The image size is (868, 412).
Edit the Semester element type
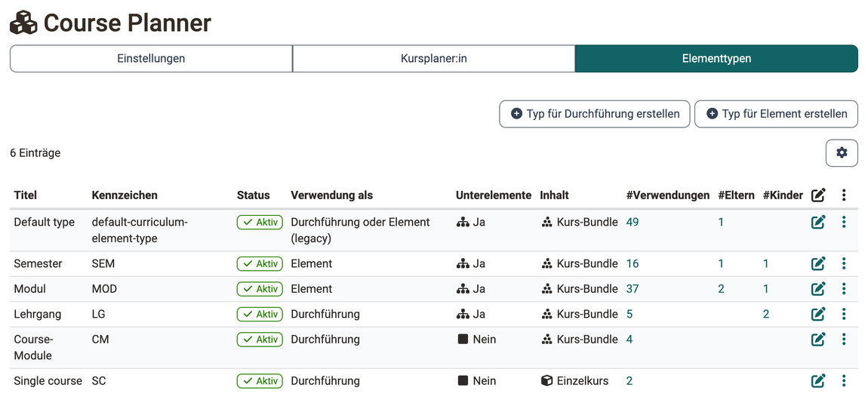[818, 263]
